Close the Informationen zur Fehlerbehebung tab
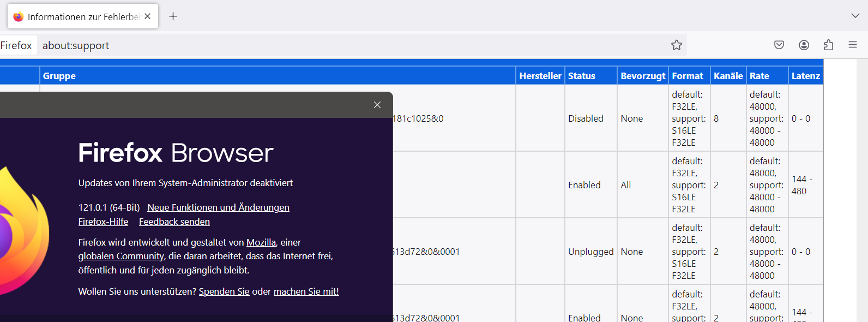Viewport: 868px width, 322px height. (x=147, y=16)
